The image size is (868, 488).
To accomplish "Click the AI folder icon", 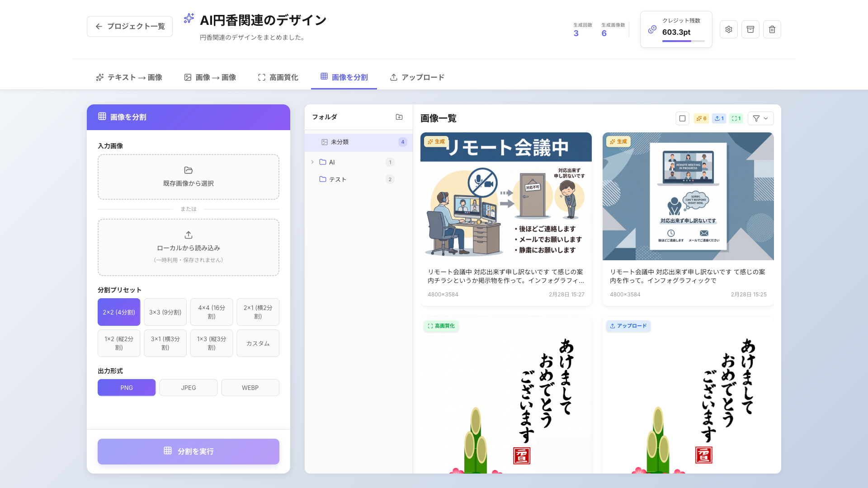I will pyautogui.click(x=323, y=162).
